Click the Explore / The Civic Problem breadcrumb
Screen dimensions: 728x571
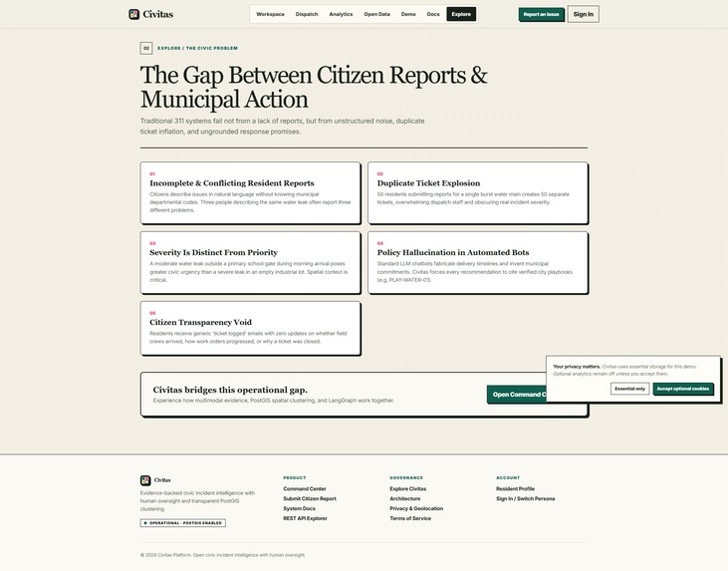click(x=197, y=48)
